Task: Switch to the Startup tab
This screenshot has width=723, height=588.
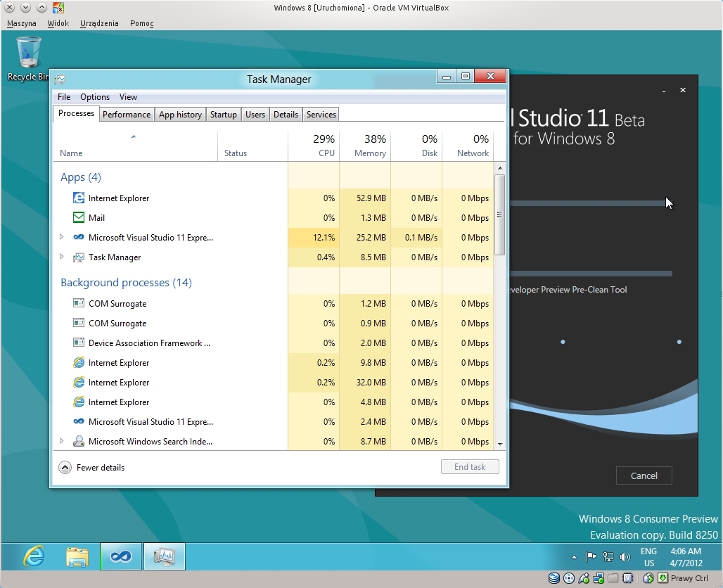Action: 224,115
